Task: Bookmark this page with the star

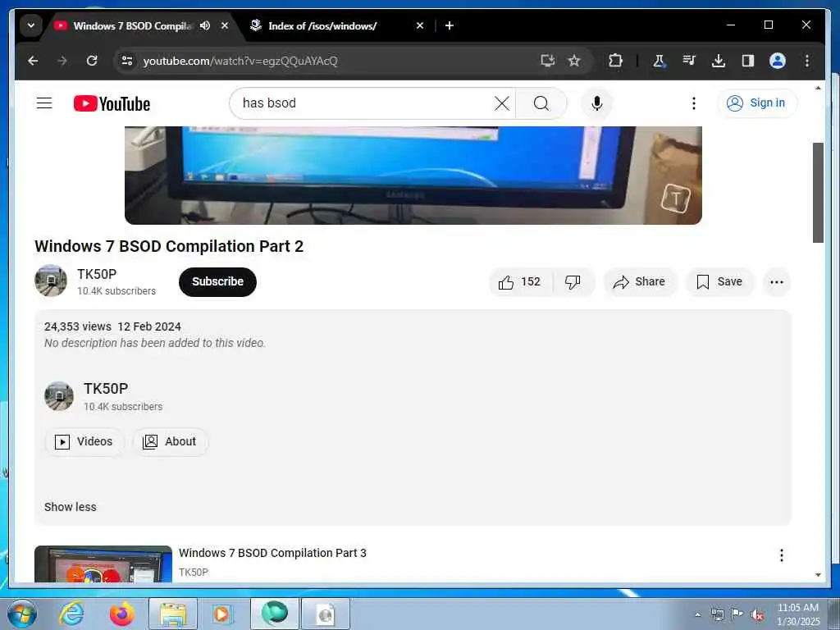Action: [x=574, y=61]
